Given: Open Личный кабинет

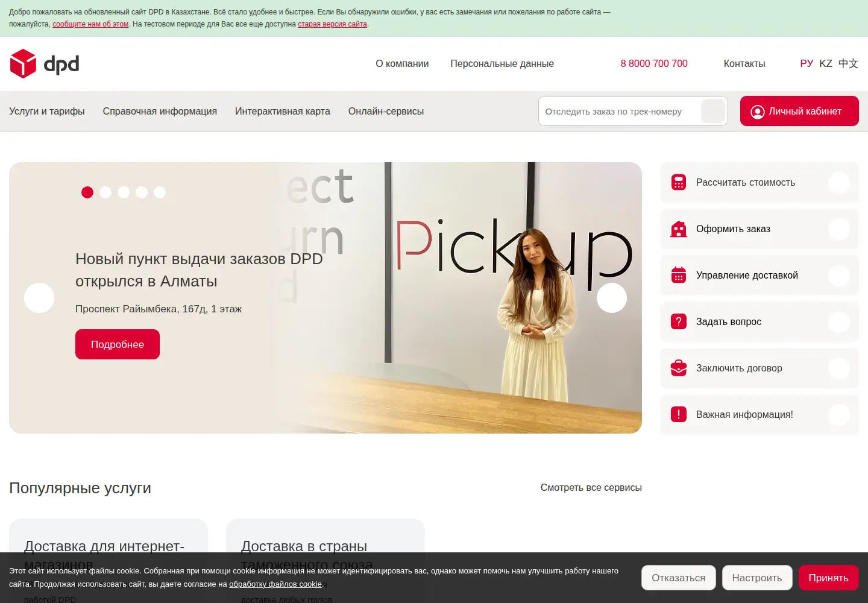Looking at the screenshot, I should click(799, 111).
